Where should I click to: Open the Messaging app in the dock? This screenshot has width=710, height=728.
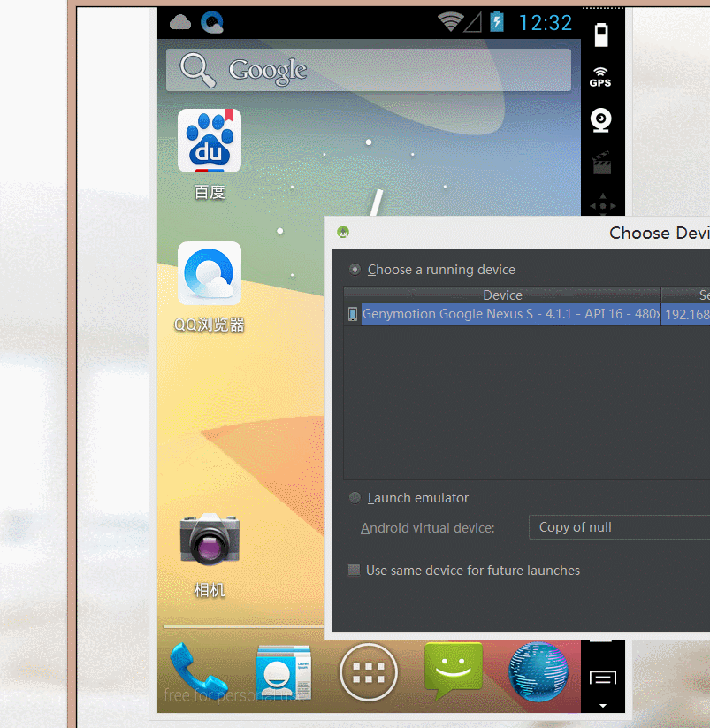pyautogui.click(x=454, y=670)
